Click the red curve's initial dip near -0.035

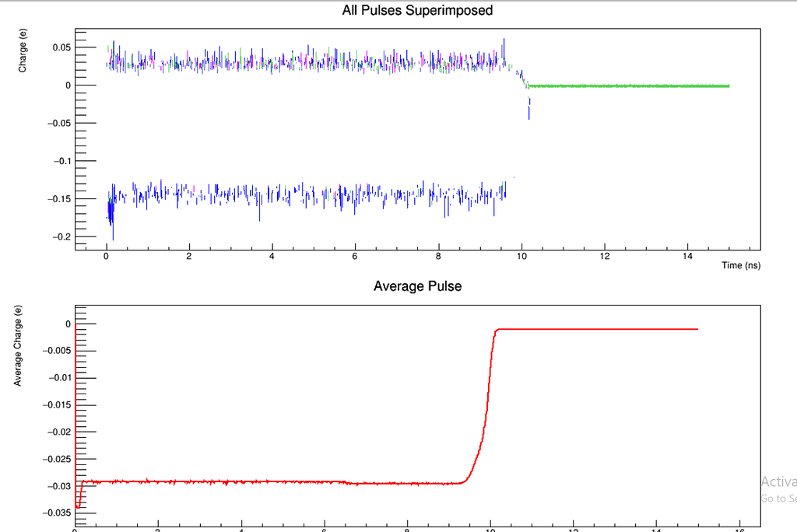pos(77,506)
